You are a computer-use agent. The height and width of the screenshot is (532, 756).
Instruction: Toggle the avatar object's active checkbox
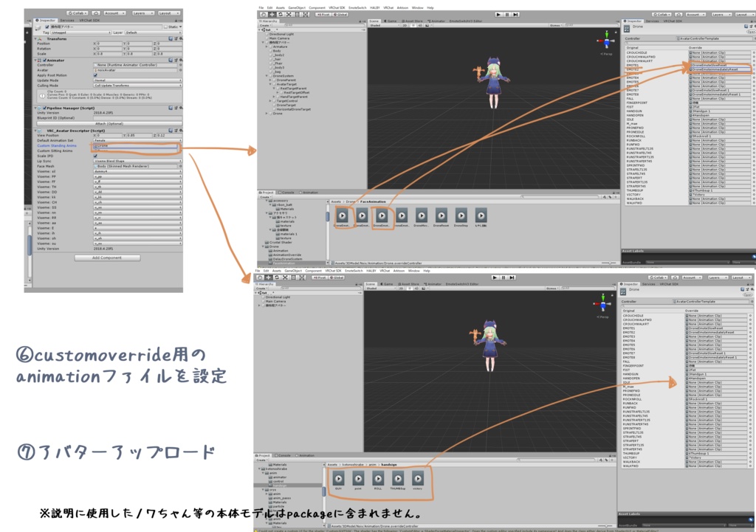(x=47, y=27)
